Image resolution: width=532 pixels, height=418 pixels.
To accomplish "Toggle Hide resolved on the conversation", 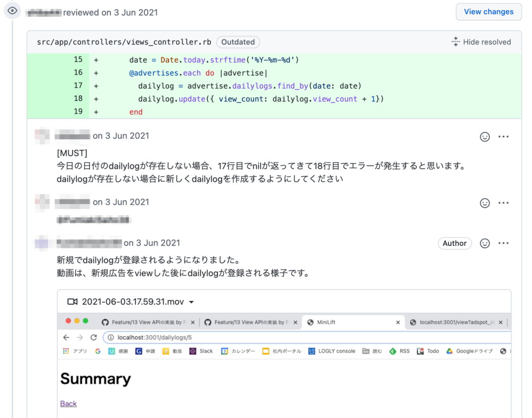I will (x=481, y=42).
